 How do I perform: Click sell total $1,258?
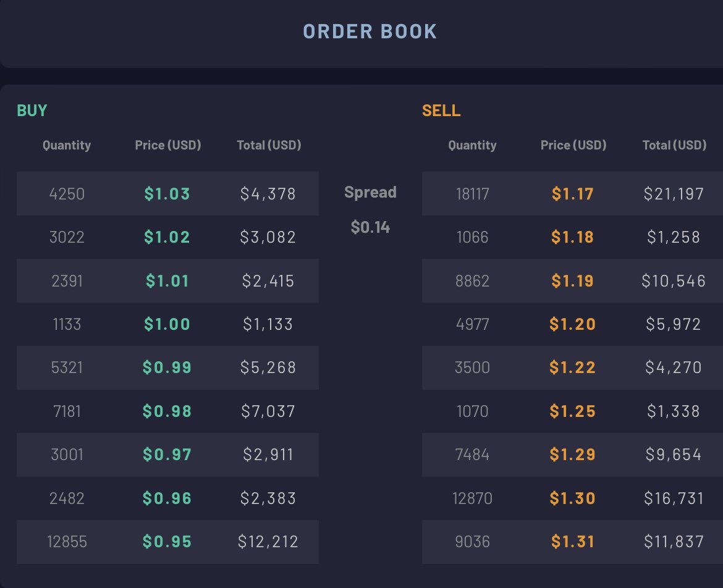[x=674, y=237]
